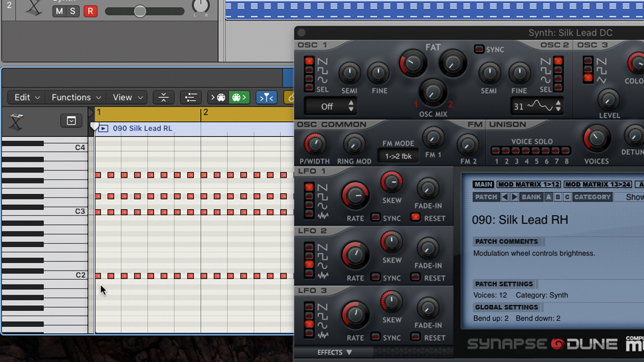Click the play icon on the 090 Silk Lead RL region
The image size is (644, 362).
[x=104, y=129]
